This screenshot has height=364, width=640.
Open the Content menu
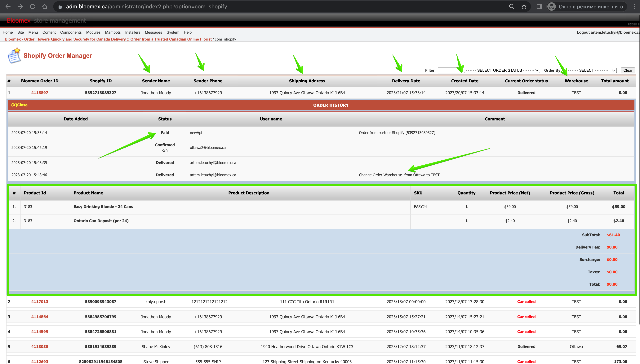click(49, 32)
